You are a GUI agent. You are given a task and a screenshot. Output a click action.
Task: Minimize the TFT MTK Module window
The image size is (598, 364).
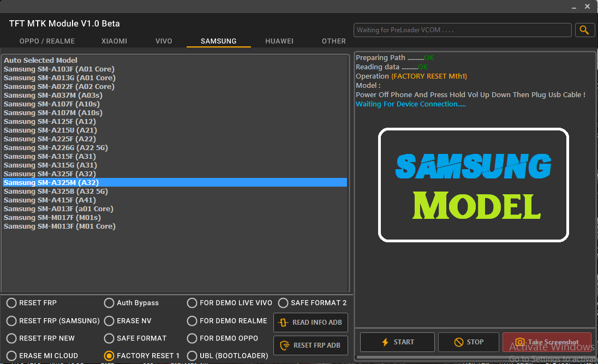[x=574, y=7]
